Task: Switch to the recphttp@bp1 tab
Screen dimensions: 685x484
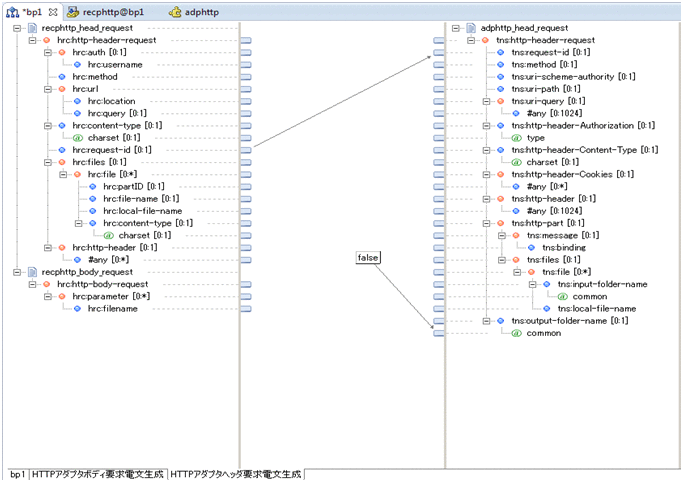Action: point(108,12)
